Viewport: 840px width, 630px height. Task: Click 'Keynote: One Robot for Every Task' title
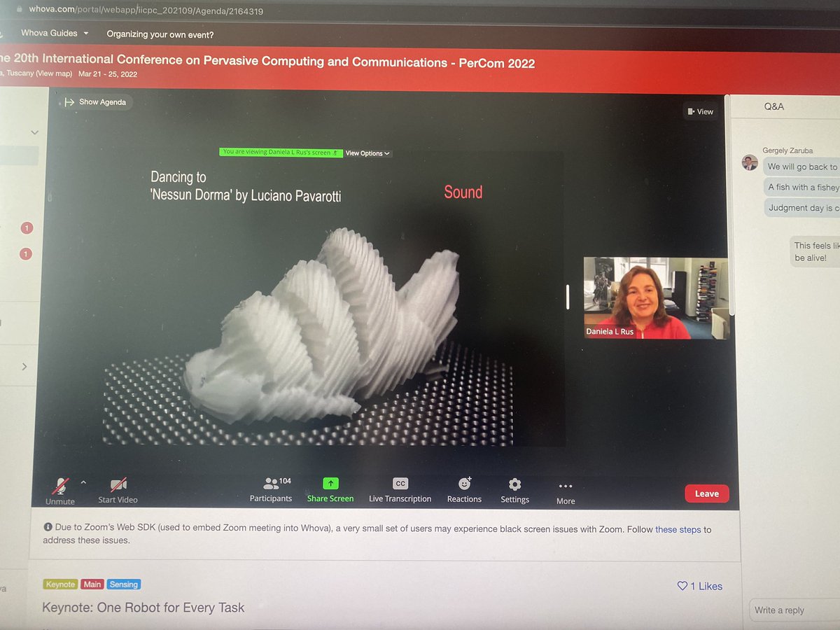143,607
